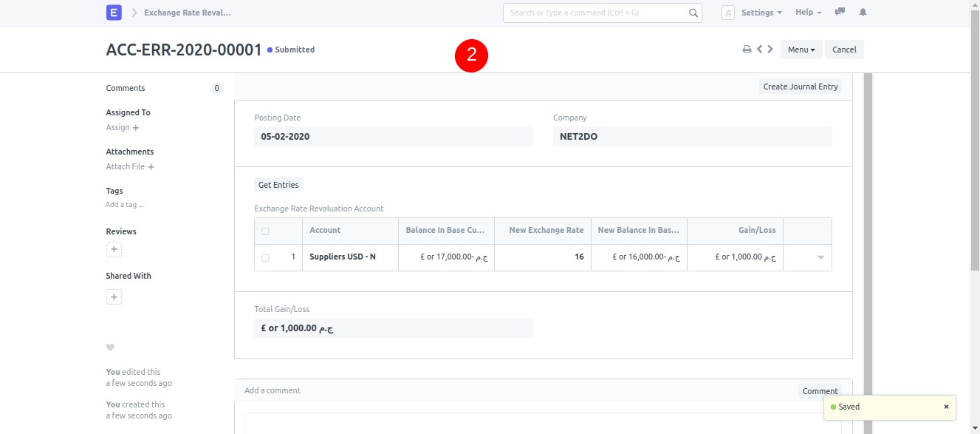980x434 pixels.
Task: Add a Shared With user plus box
Action: tap(114, 297)
